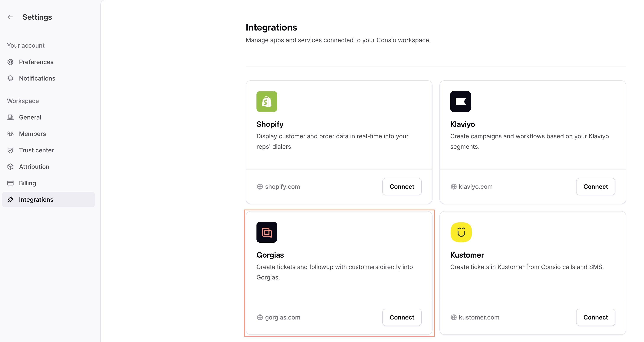
Task: Connect the Gorgias integration
Action: pyautogui.click(x=402, y=317)
